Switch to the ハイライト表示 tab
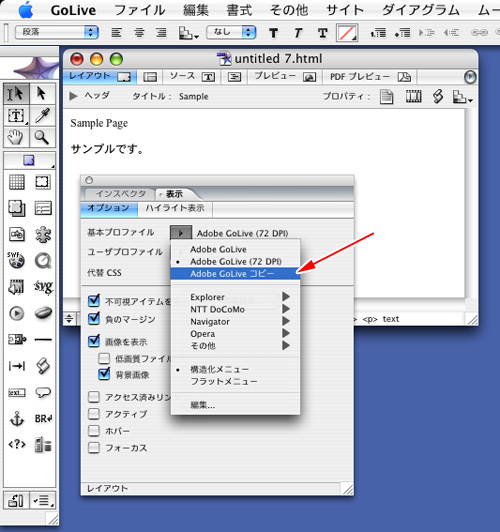The width and height of the screenshot is (500, 532). 175,208
